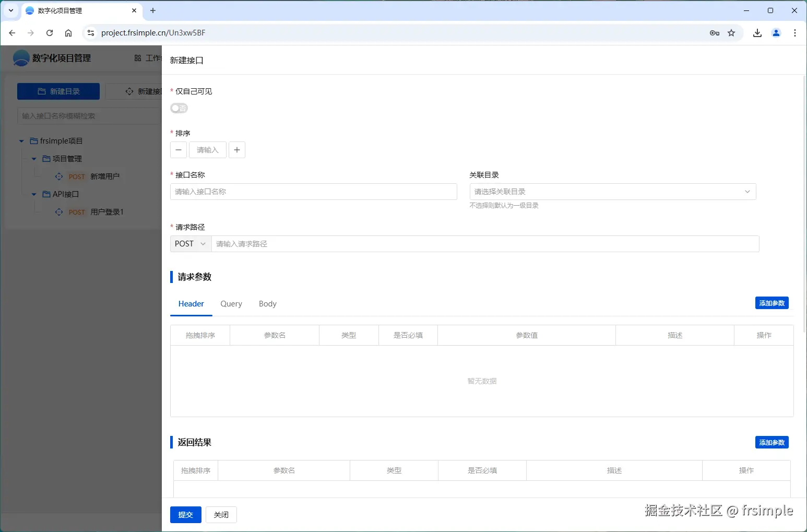The height and width of the screenshot is (532, 807).
Task: Click 添加参数 in 请求参数 section
Action: (x=772, y=303)
